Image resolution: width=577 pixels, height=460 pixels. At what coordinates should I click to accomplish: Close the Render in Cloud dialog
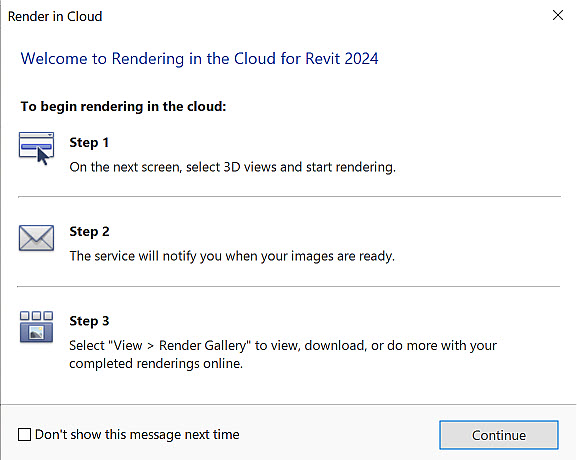point(558,15)
